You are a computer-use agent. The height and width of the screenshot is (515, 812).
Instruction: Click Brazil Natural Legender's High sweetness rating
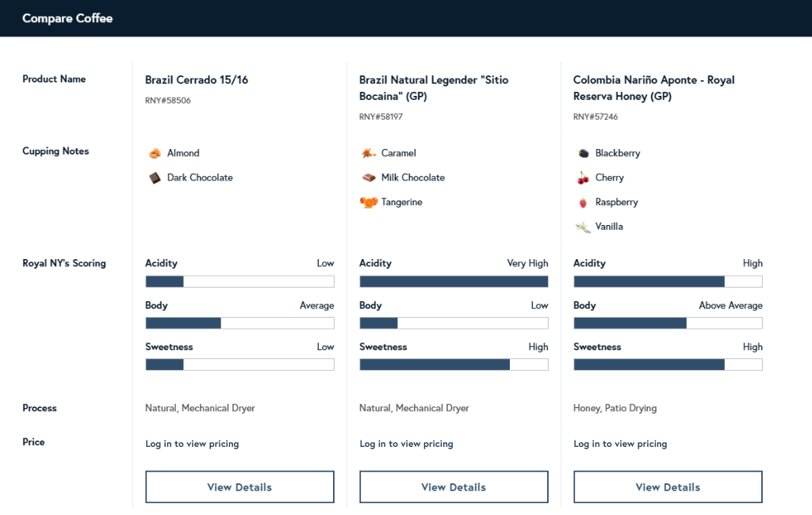(538, 347)
